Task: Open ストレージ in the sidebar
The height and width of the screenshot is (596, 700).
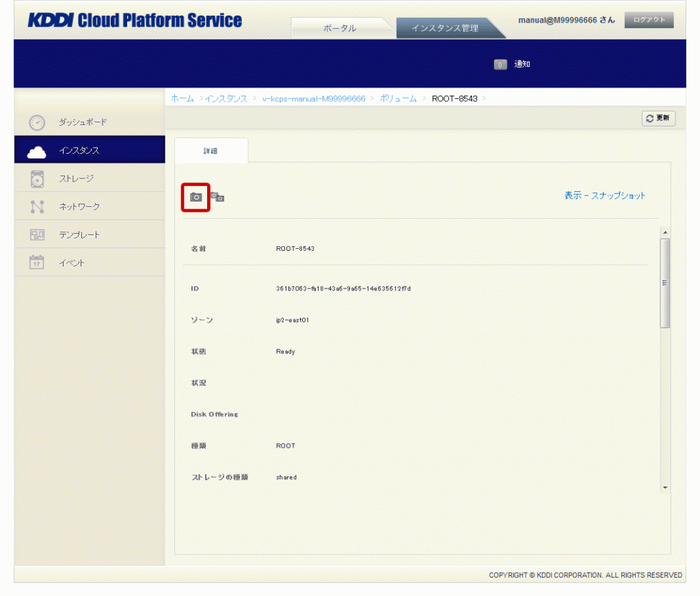Action: click(77, 178)
